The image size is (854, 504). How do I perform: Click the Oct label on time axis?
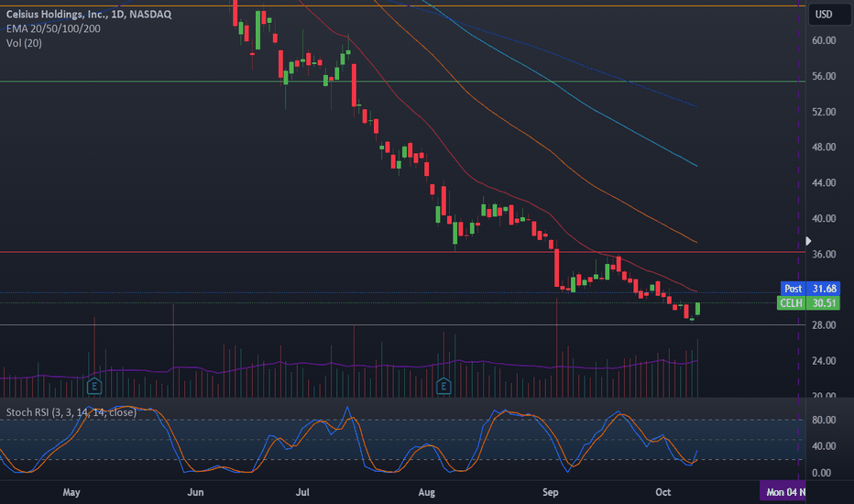click(662, 492)
